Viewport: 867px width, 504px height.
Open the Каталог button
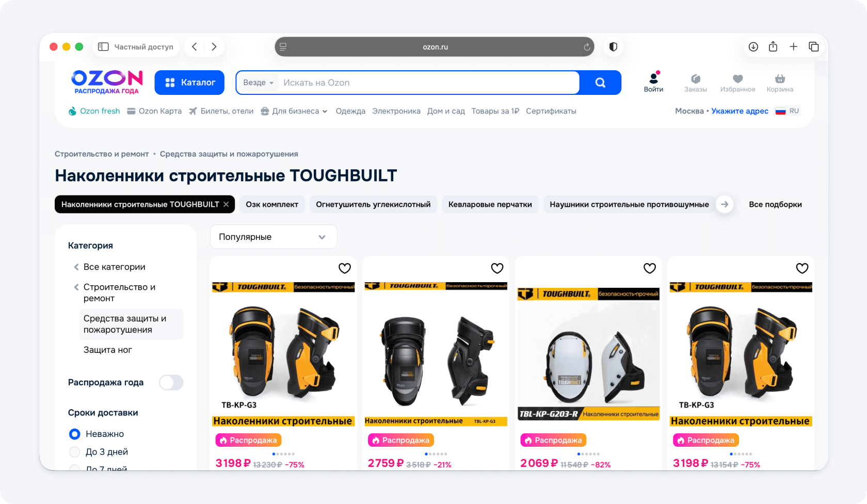189,83
